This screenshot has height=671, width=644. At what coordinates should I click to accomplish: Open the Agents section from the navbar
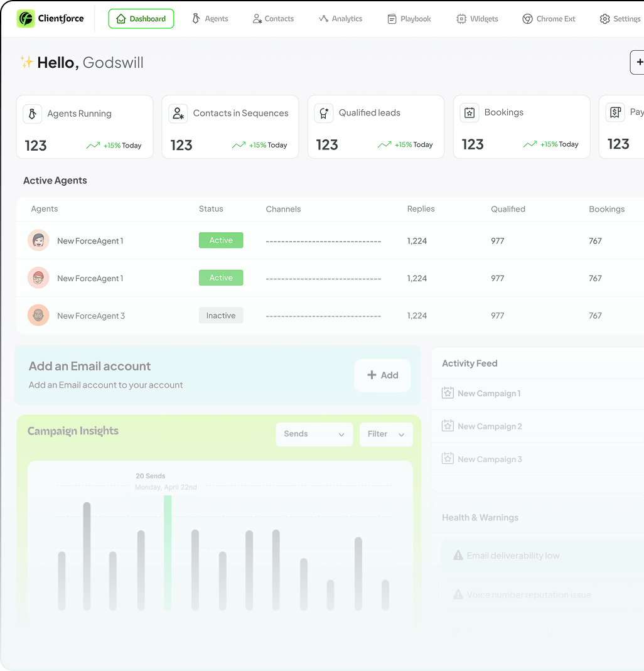(x=210, y=19)
